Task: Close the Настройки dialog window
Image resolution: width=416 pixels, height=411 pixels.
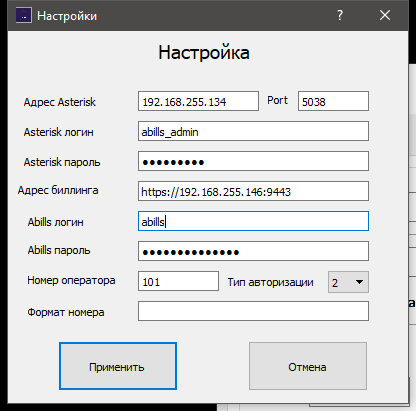Action: click(x=385, y=15)
